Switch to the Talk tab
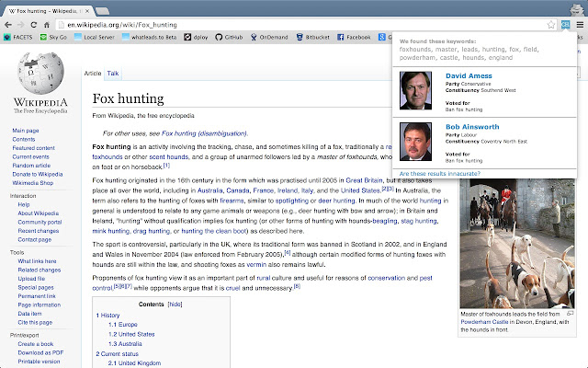Image resolution: width=588 pixels, height=368 pixels. coord(113,74)
